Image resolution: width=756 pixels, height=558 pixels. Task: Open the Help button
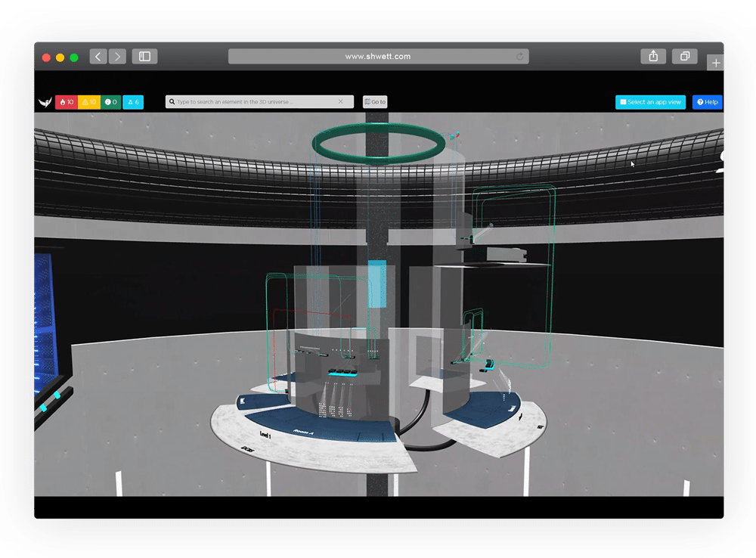point(708,102)
